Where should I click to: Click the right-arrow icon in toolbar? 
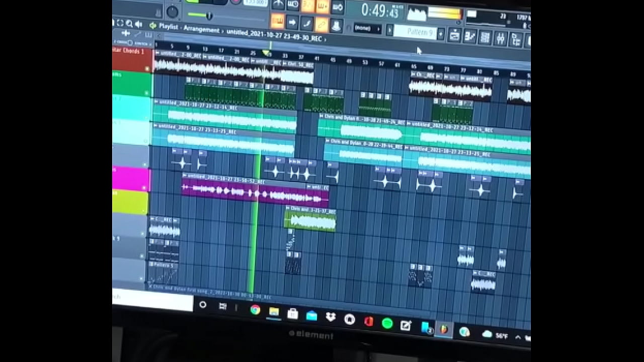coord(292,22)
